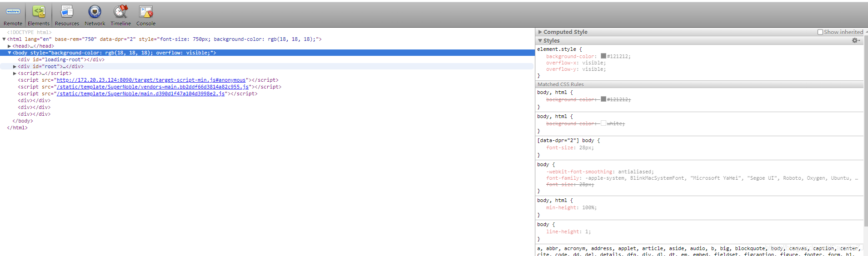Image resolution: width=868 pixels, height=256 pixels.
Task: Select the DOCTYPE html line
Action: click(x=29, y=32)
